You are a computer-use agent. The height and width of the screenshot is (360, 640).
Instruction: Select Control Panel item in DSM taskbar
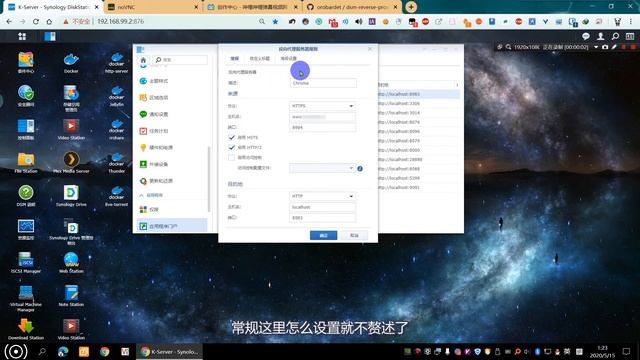(x=50, y=36)
